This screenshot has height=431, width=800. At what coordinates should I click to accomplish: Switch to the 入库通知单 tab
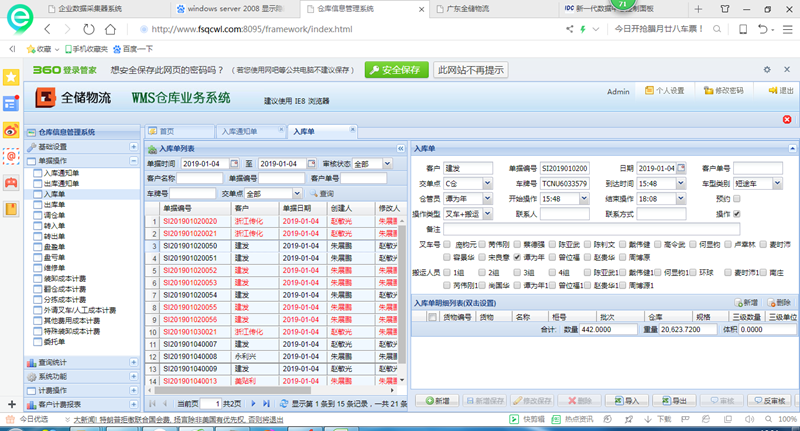238,131
